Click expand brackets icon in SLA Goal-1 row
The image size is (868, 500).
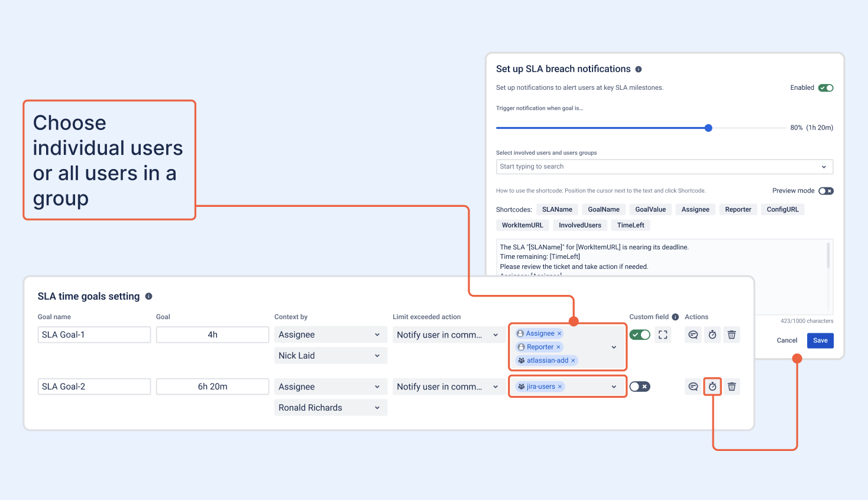coord(663,335)
